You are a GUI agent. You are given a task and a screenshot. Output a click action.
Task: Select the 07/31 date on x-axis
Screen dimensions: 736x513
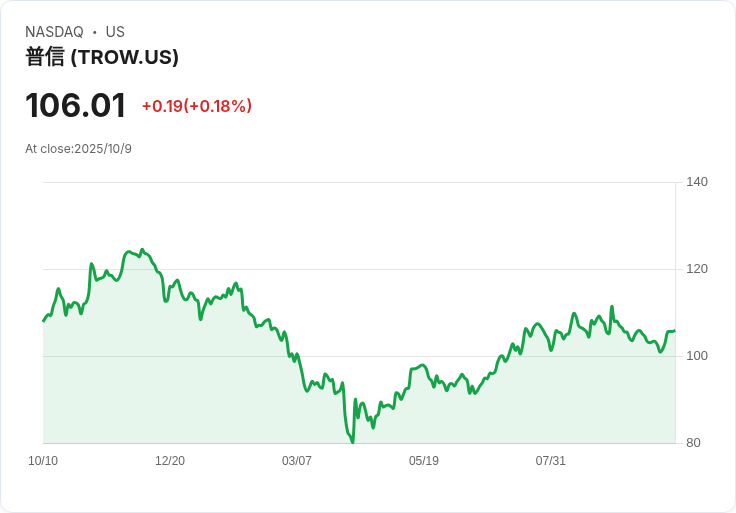pos(551,461)
